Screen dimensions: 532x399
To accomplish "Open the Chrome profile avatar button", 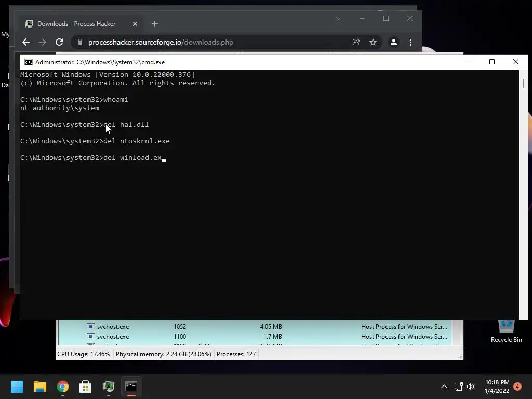I will click(394, 42).
